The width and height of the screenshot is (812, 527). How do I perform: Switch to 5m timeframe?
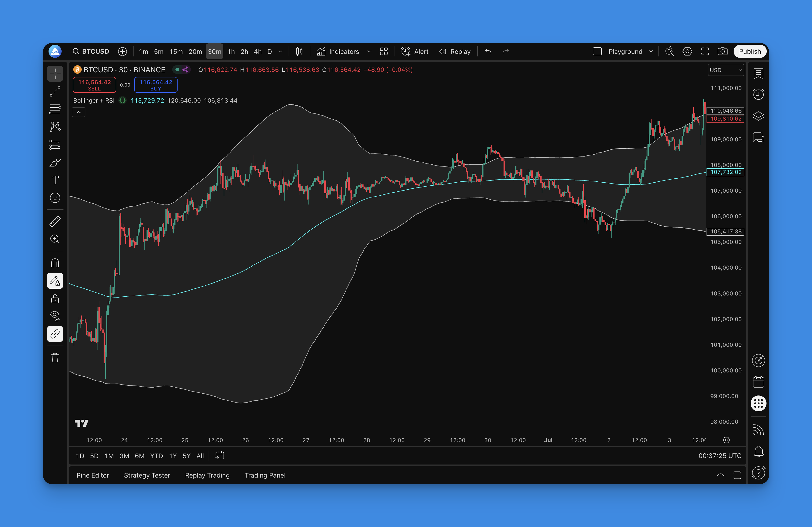pos(159,52)
